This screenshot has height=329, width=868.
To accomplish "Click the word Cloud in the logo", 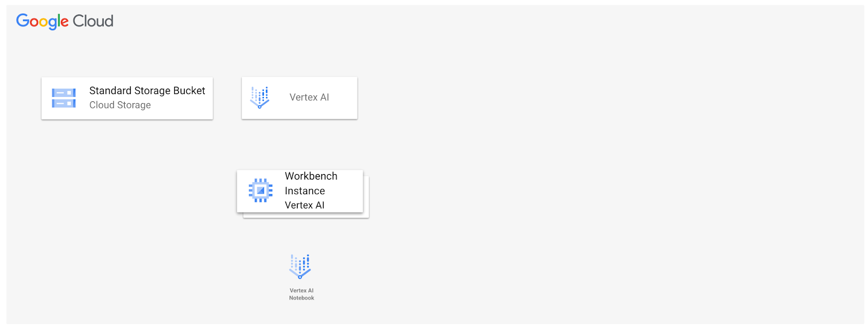I will tap(93, 21).
